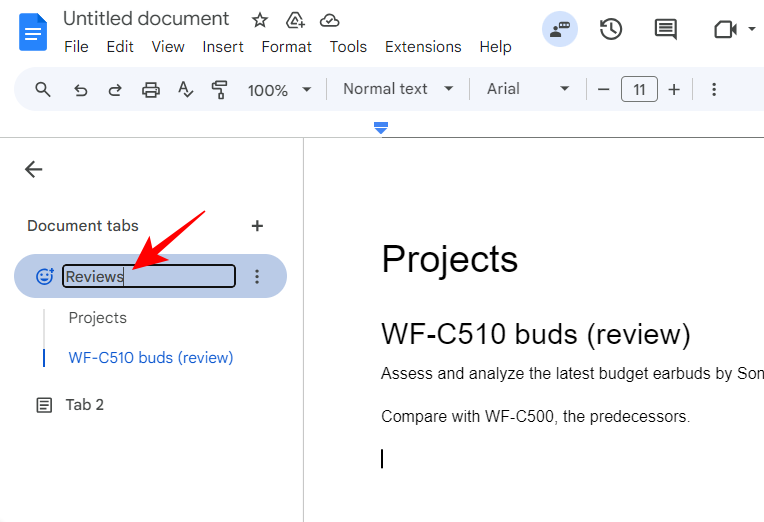Image resolution: width=764 pixels, height=522 pixels.
Task: Add a new document tab
Action: tap(257, 226)
